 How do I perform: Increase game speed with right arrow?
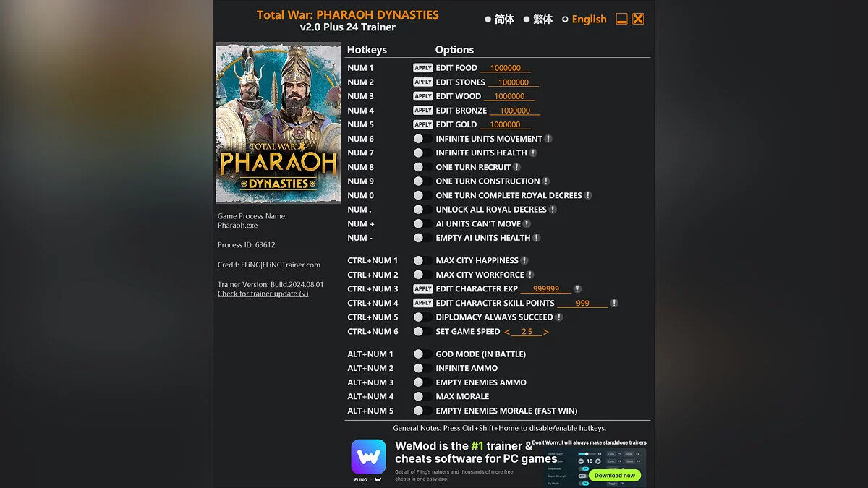[545, 332]
